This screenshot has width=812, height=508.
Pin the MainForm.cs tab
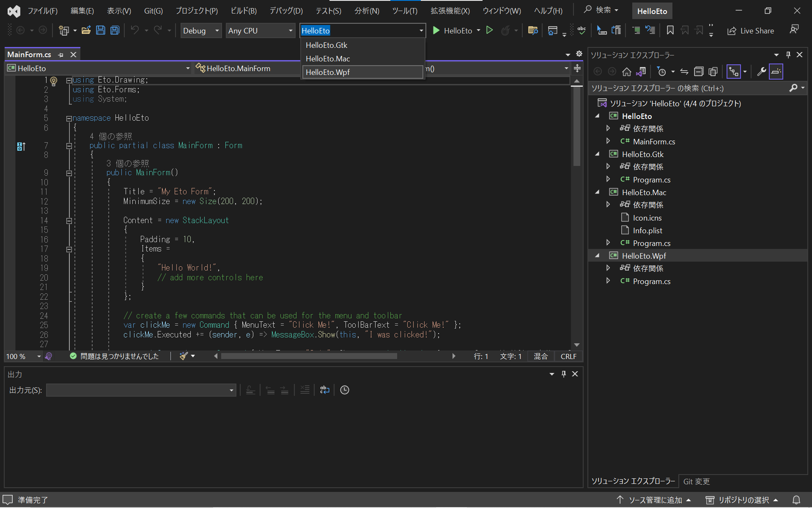click(61, 55)
